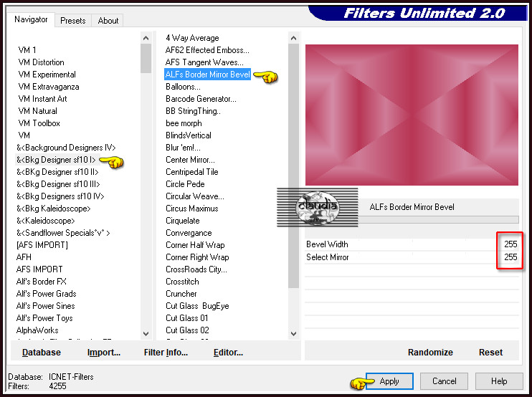
Task: Reset the filter settings
Action: click(x=490, y=353)
